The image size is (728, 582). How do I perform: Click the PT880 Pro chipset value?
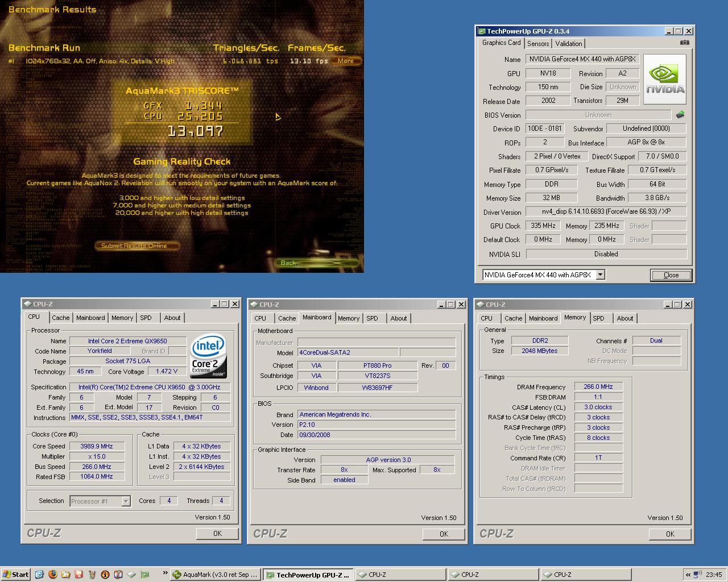coord(377,365)
